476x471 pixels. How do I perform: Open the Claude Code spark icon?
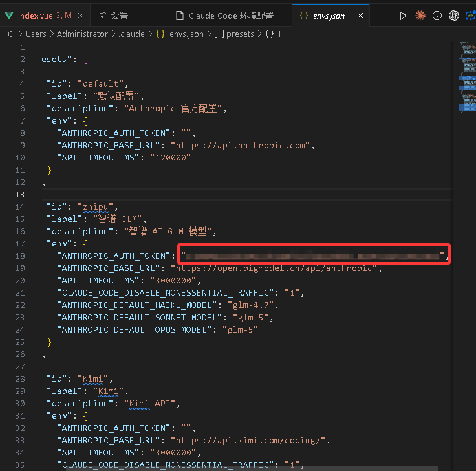coord(420,16)
